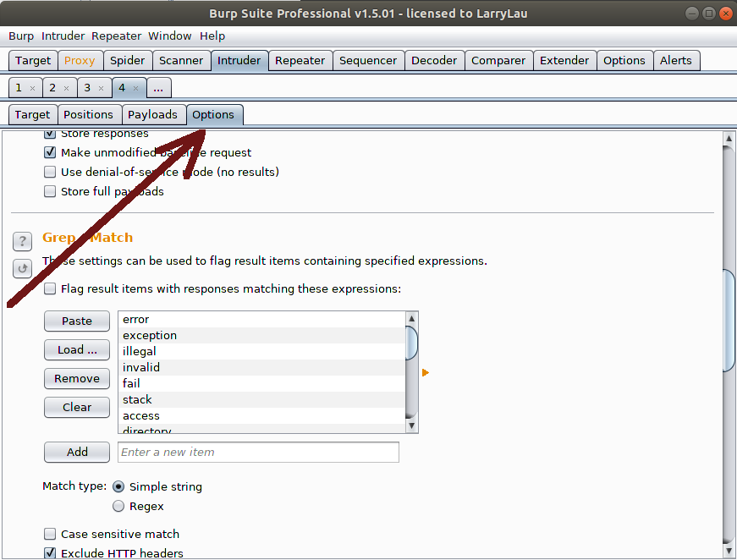This screenshot has width=737, height=560.
Task: Click the main options panel scrollbar thumb
Action: (x=729, y=321)
